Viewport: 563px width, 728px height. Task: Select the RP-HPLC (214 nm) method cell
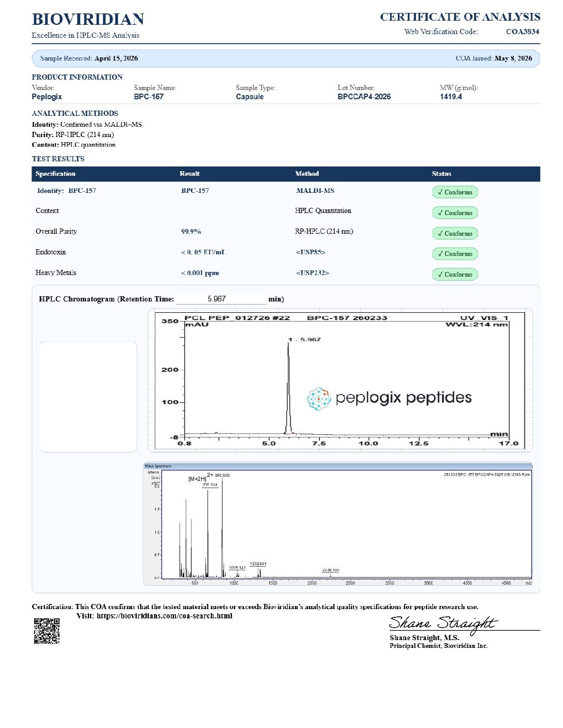click(x=324, y=231)
